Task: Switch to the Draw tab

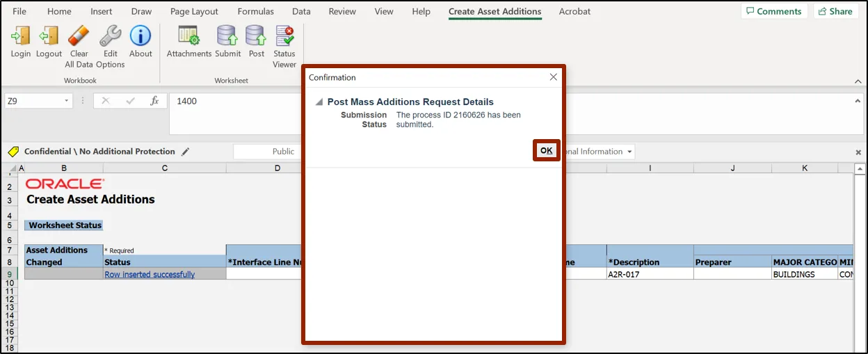Action: point(141,11)
